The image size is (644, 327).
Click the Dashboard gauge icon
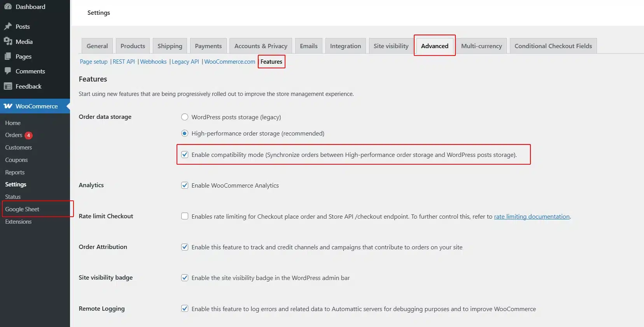(8, 7)
